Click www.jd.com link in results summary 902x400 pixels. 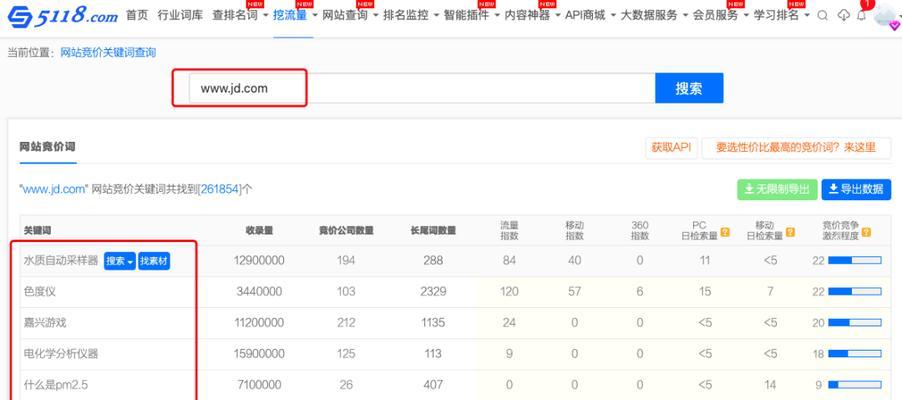pos(54,189)
